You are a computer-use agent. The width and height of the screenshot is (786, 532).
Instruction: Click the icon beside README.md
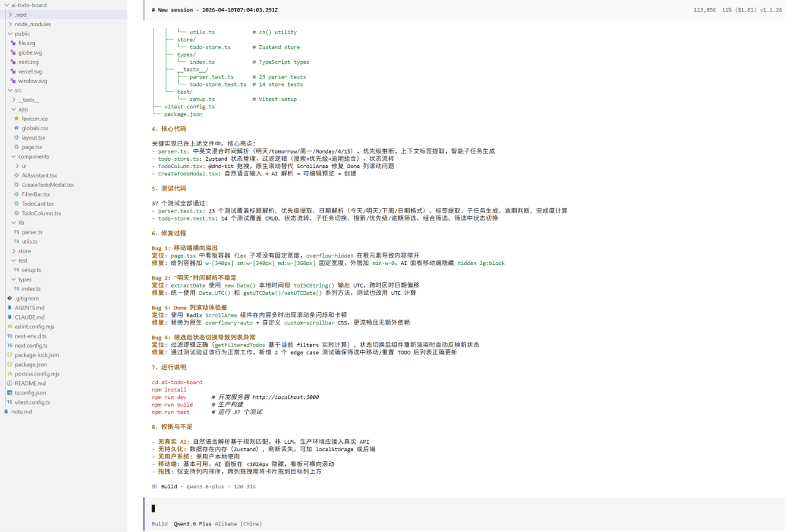tap(9, 384)
